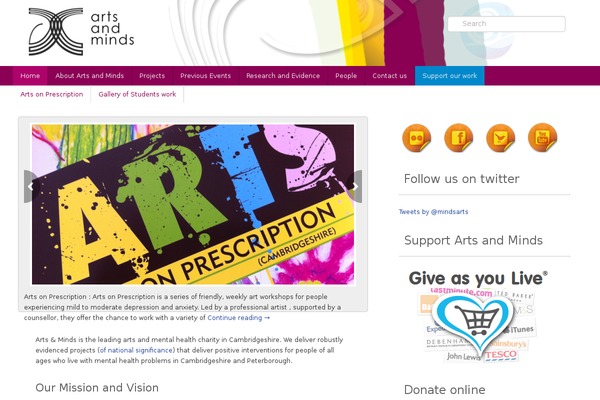Open the YouTube social icon
This screenshot has height=400, width=600.
543,138
